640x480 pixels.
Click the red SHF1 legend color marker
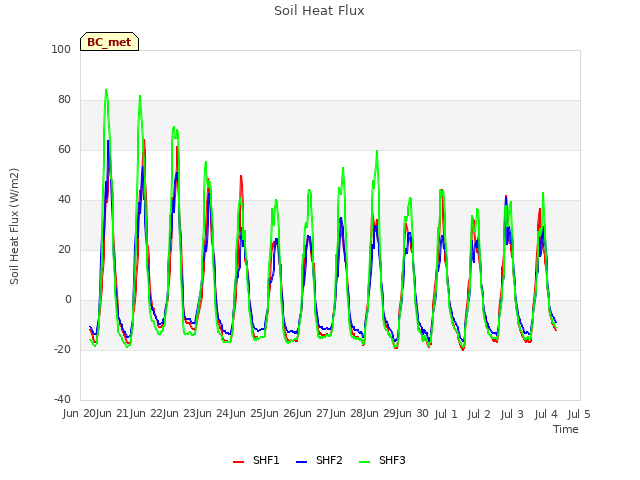click(238, 462)
